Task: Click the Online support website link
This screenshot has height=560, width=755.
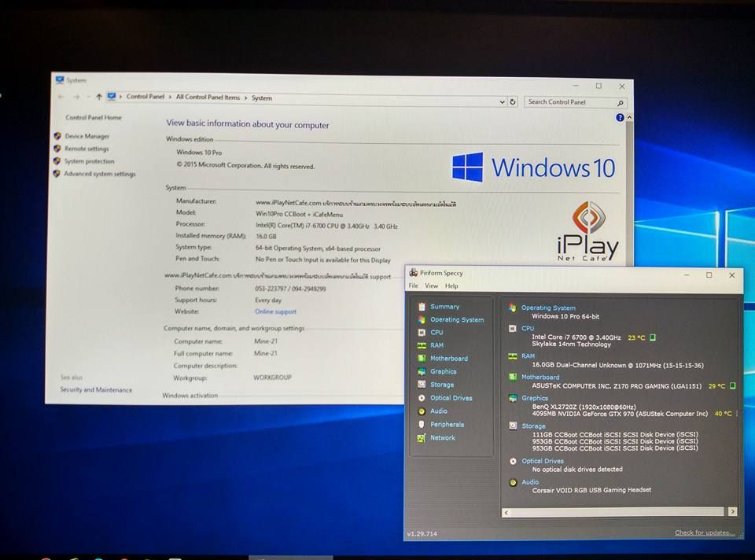Action: 275,311
